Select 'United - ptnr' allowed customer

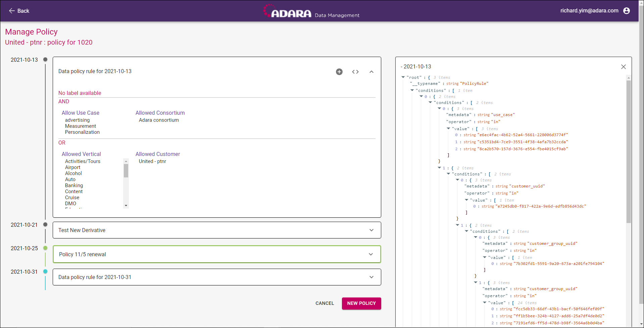click(152, 161)
